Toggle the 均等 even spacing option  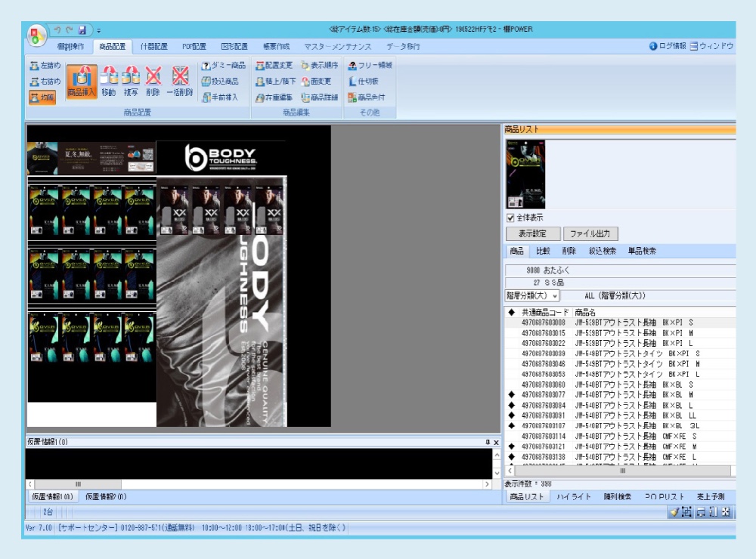42,97
